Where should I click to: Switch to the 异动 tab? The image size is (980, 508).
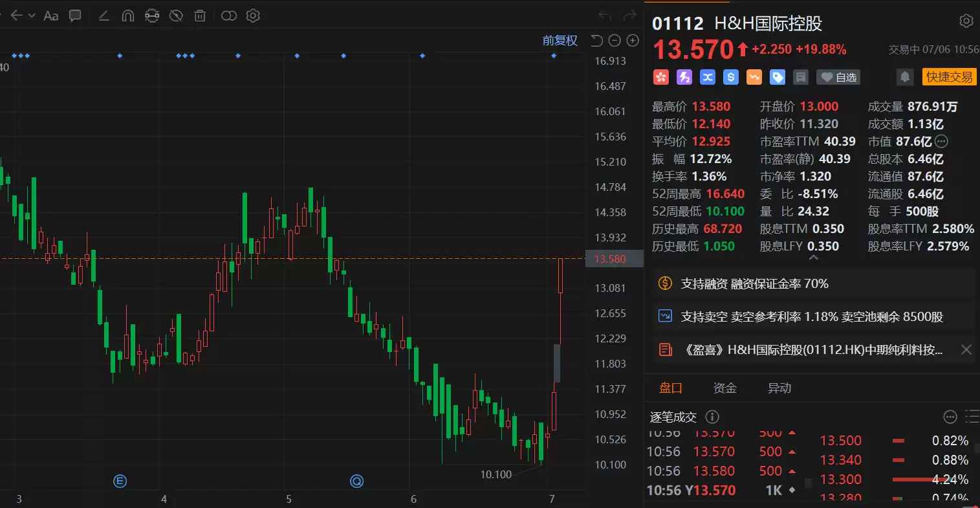(x=779, y=388)
